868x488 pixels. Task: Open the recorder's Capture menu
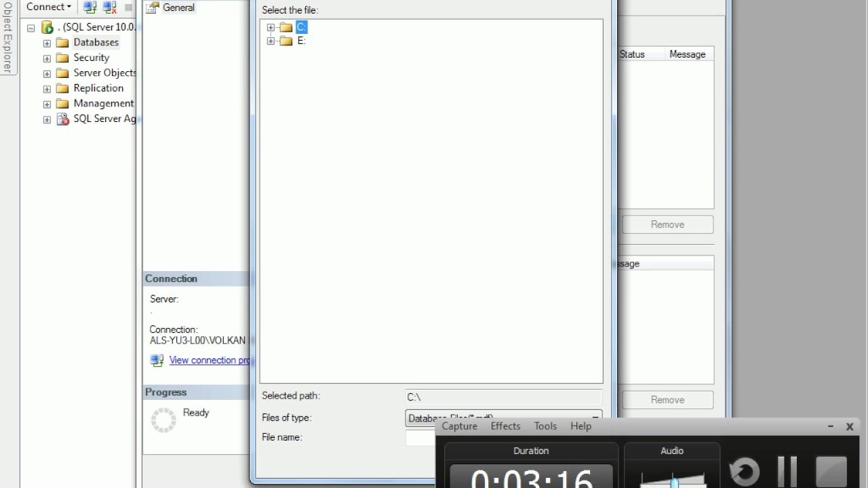[x=460, y=426]
